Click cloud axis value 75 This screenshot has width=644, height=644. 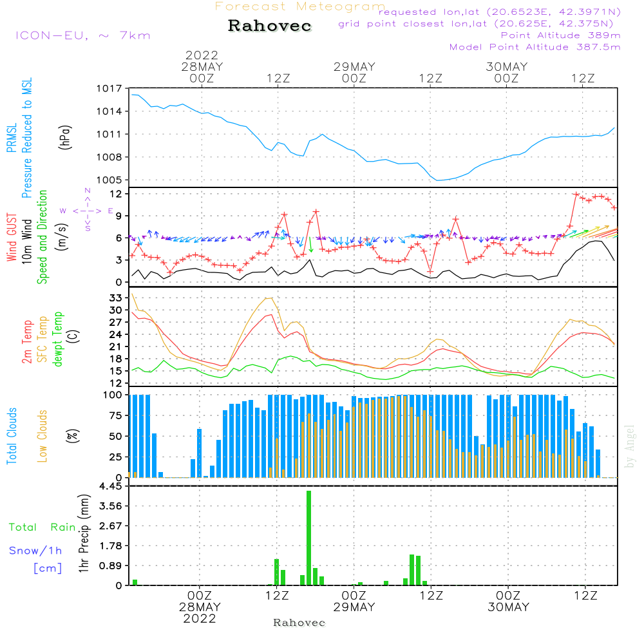[x=116, y=415]
